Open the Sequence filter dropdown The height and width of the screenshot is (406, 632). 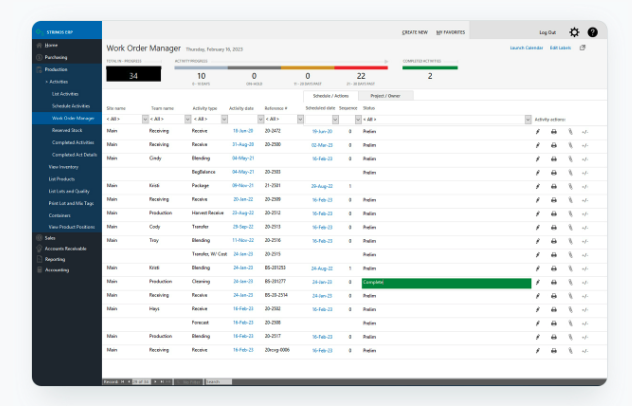click(358, 119)
